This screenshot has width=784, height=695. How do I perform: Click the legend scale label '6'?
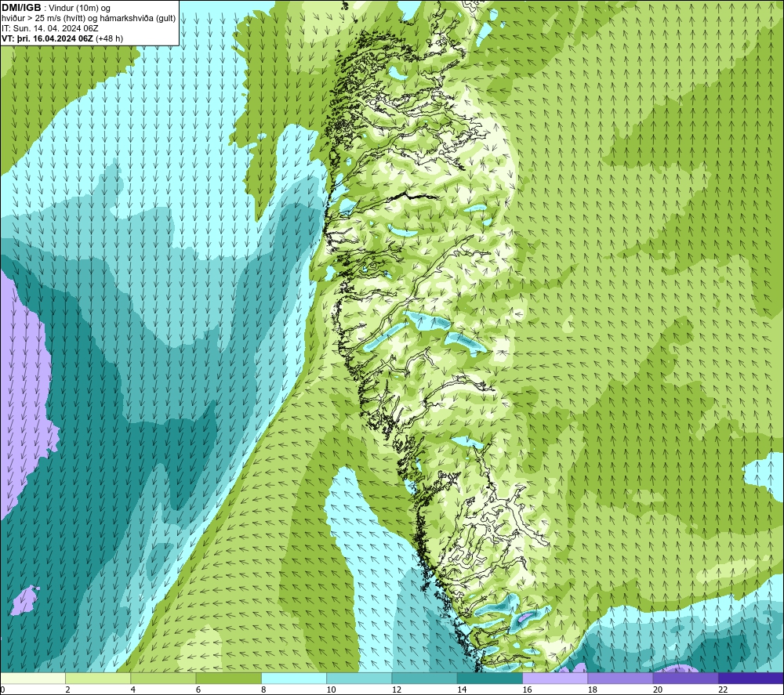[198, 690]
